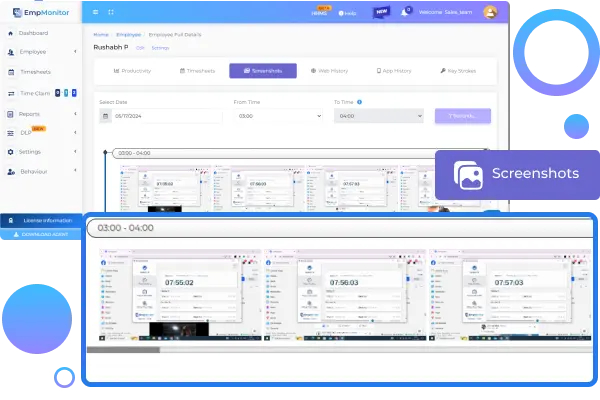600x400 pixels.
Task: Open Dashboard from the sidebar
Action: pyautogui.click(x=33, y=33)
